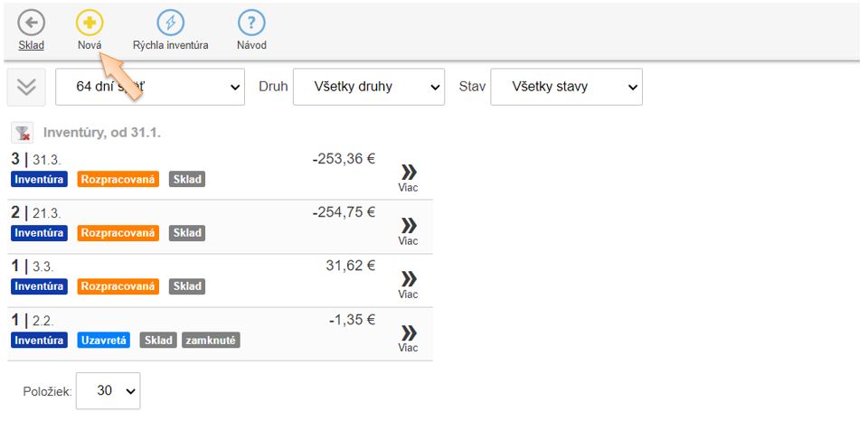Image resolution: width=868 pixels, height=421 pixels.
Task: Create new inventory with Nová plus icon
Action: 89,23
